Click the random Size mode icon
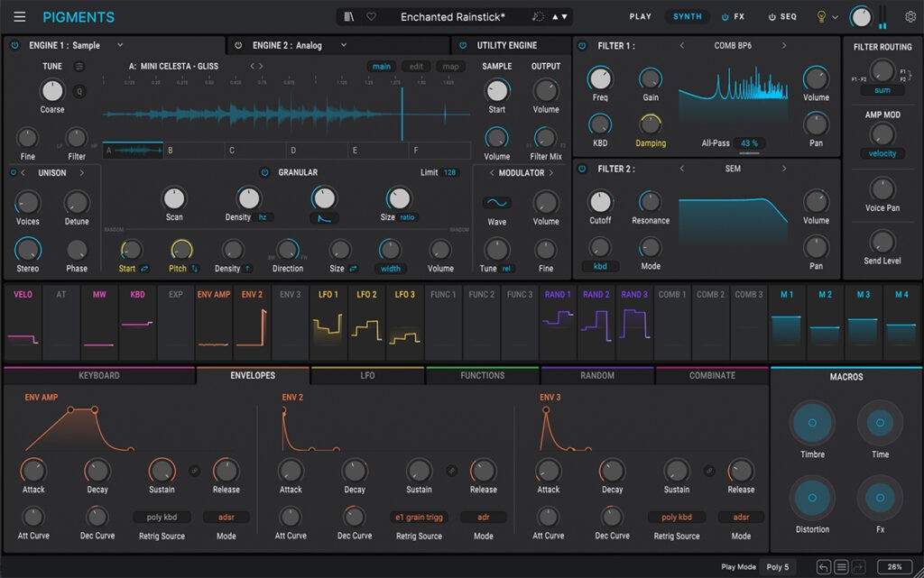This screenshot has width=924, height=578. click(x=353, y=269)
